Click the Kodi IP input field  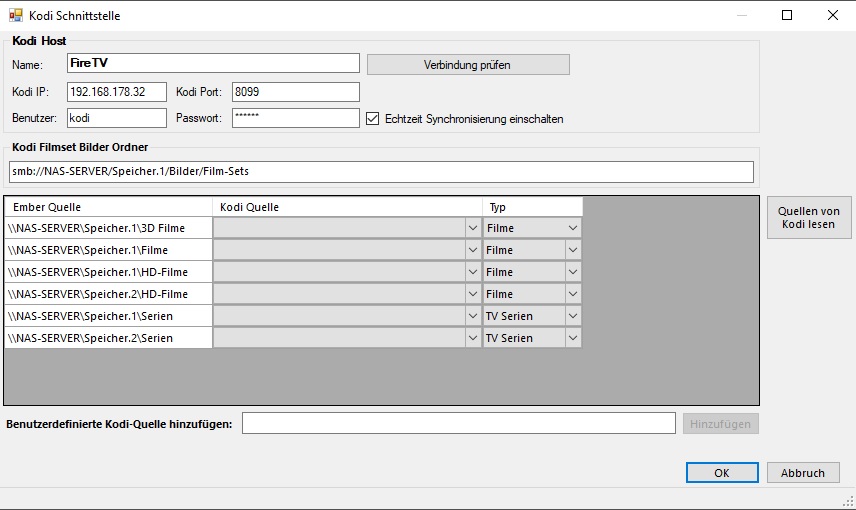[117, 92]
